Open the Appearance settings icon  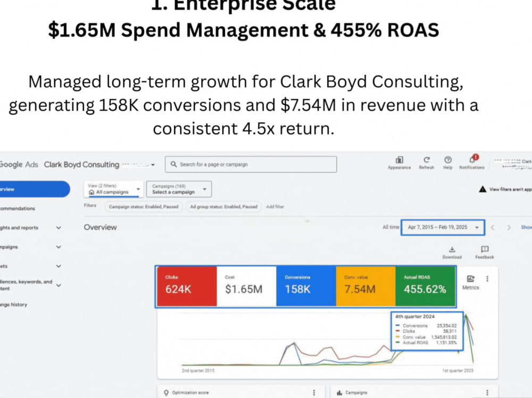click(x=400, y=160)
